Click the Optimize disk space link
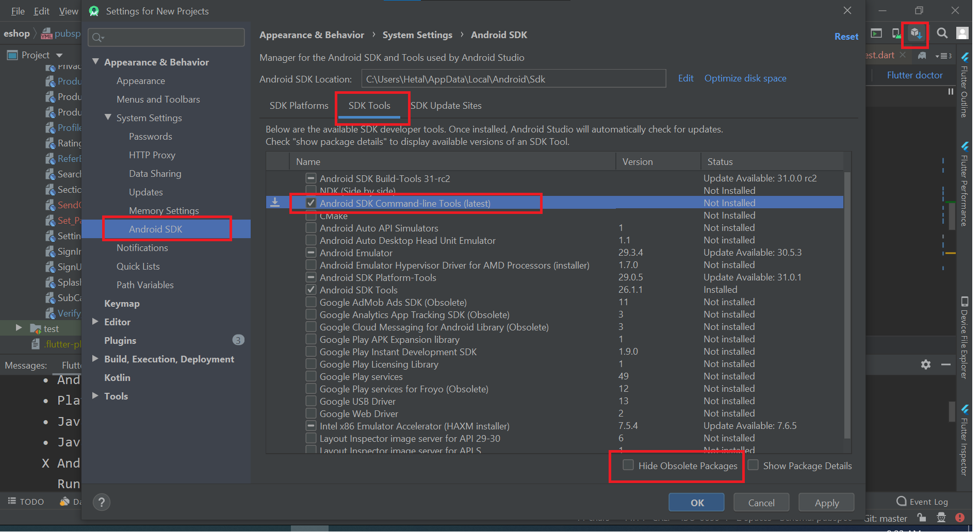The image size is (980, 532). [745, 78]
